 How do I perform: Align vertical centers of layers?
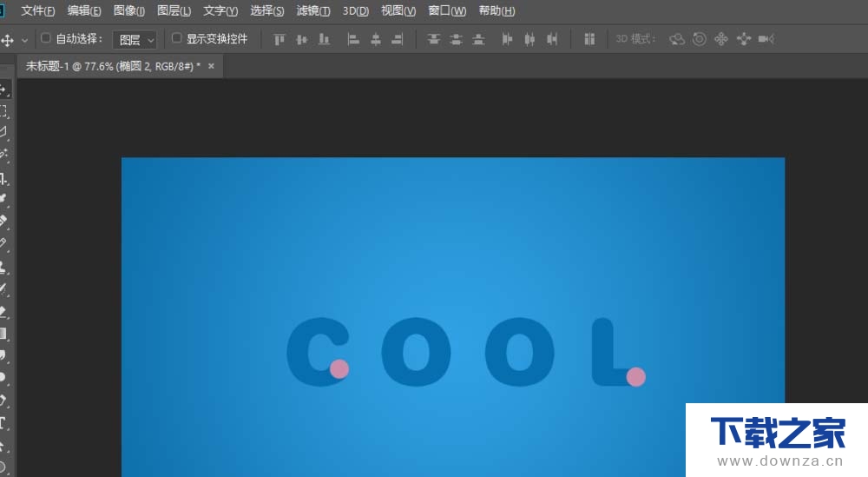(x=302, y=39)
